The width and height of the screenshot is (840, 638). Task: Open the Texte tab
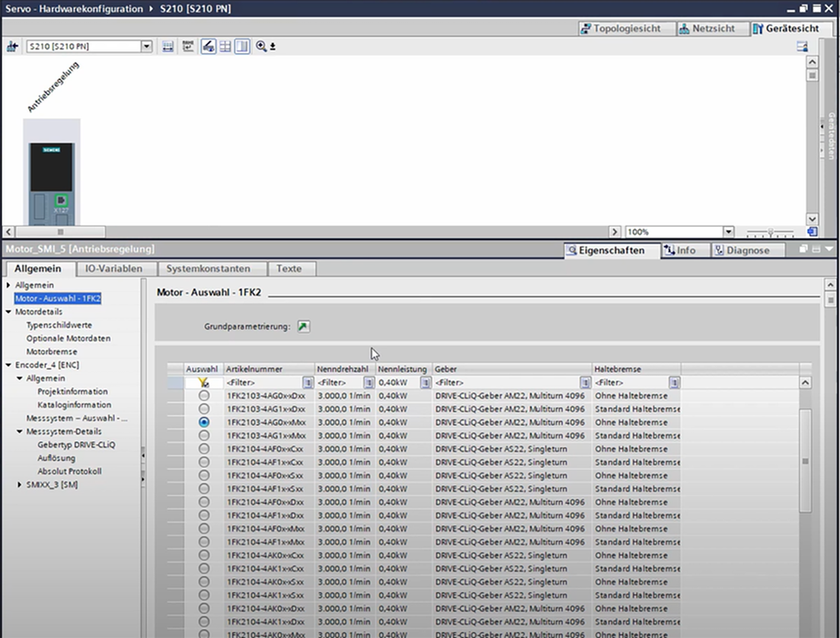click(289, 269)
